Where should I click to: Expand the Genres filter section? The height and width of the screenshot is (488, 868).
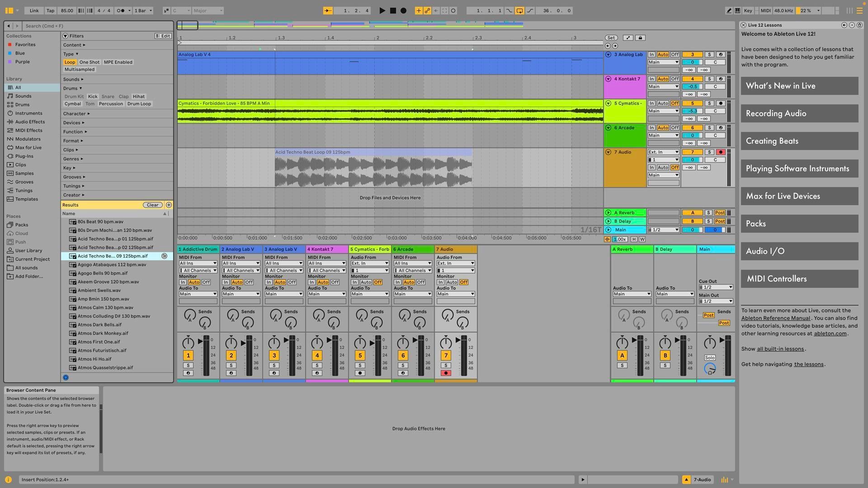coord(71,159)
